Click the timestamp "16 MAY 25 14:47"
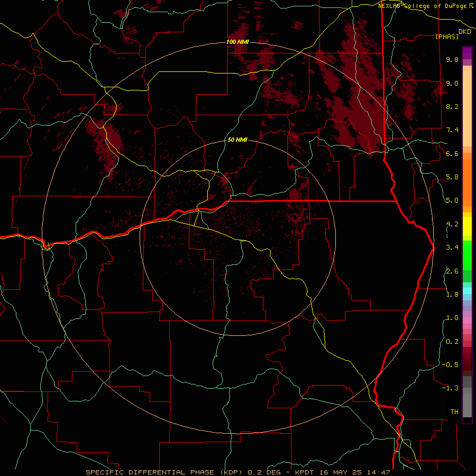This screenshot has height=476, width=476. point(354,472)
